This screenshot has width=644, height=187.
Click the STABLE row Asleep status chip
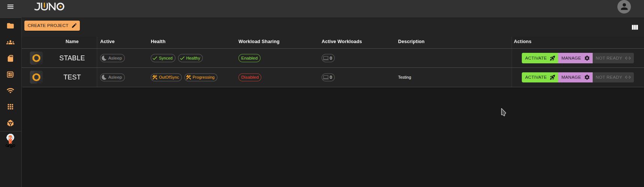pos(112,58)
